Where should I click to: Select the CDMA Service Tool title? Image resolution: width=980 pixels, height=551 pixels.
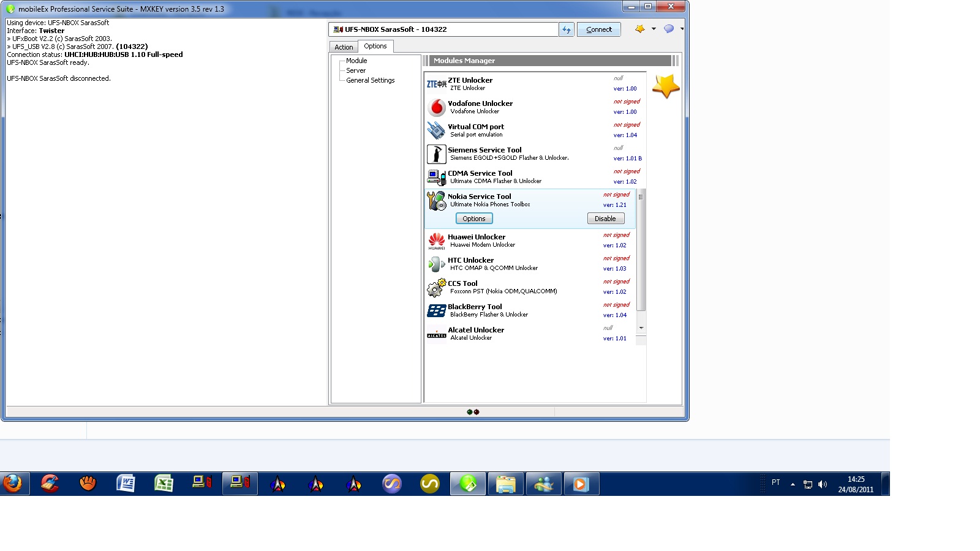(480, 173)
